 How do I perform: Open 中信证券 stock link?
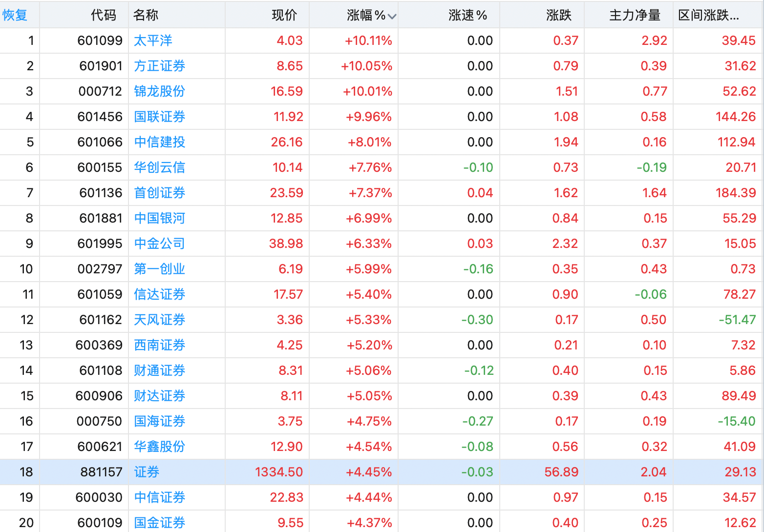(159, 497)
